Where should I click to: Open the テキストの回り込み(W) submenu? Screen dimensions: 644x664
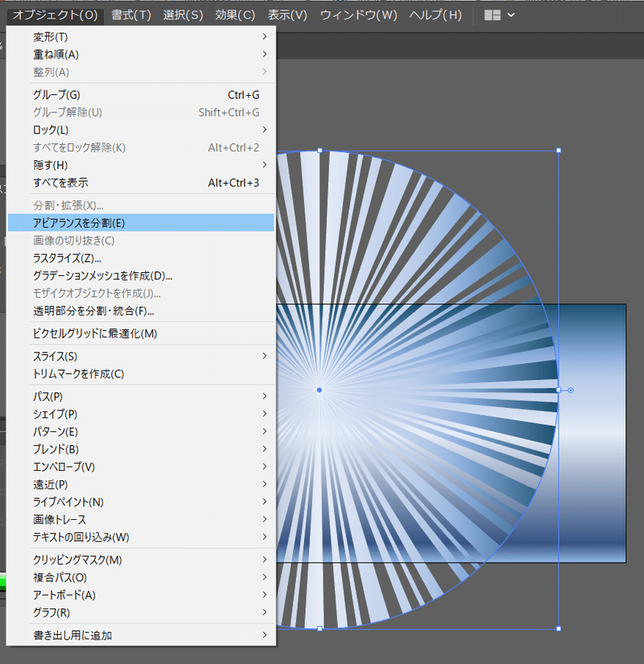click(x=141, y=537)
